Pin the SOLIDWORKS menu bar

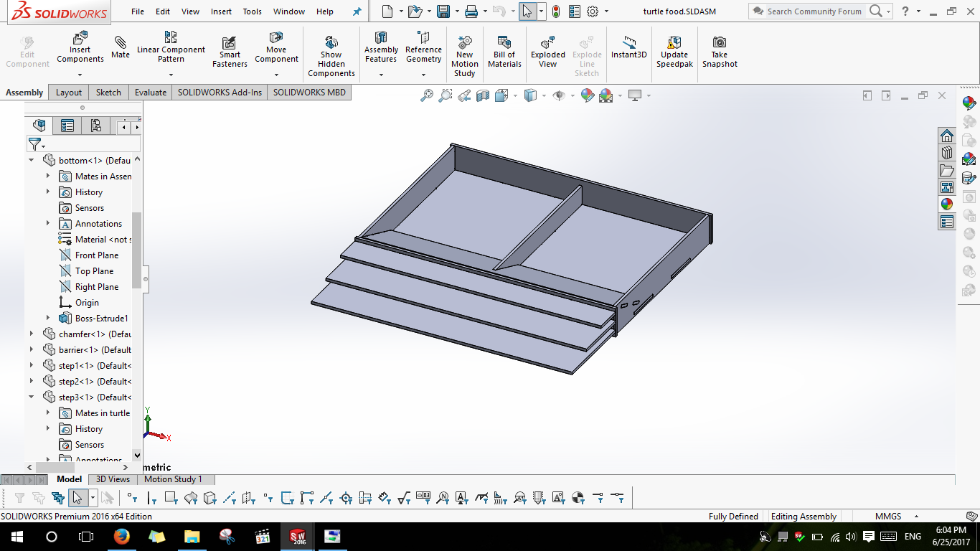[357, 11]
